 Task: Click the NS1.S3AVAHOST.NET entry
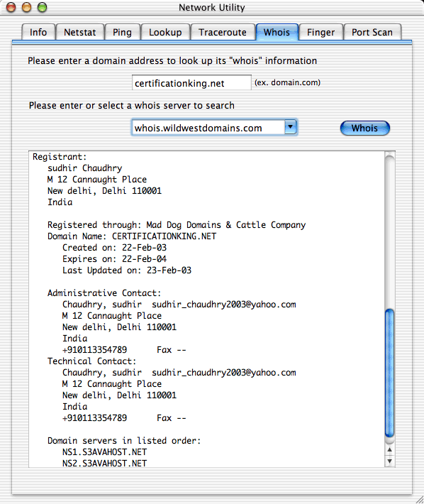click(105, 452)
